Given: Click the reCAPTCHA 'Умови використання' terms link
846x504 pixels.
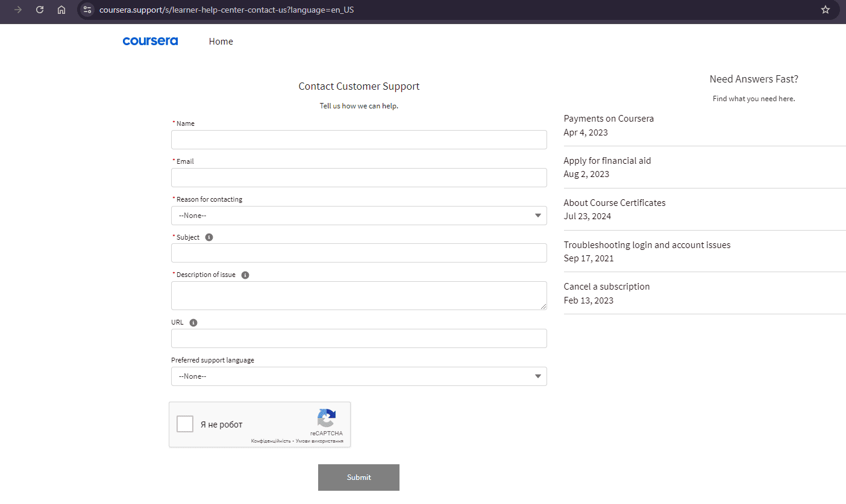Looking at the screenshot, I should [x=319, y=441].
